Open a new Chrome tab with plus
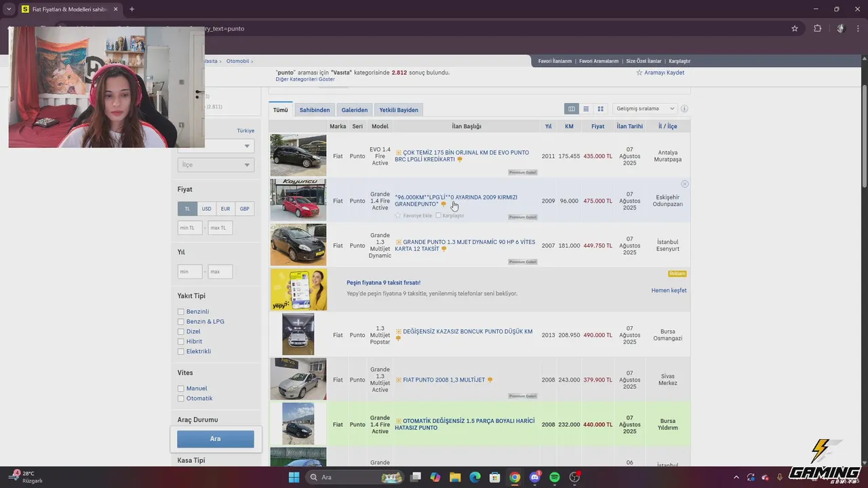The height and width of the screenshot is (488, 868). (132, 9)
